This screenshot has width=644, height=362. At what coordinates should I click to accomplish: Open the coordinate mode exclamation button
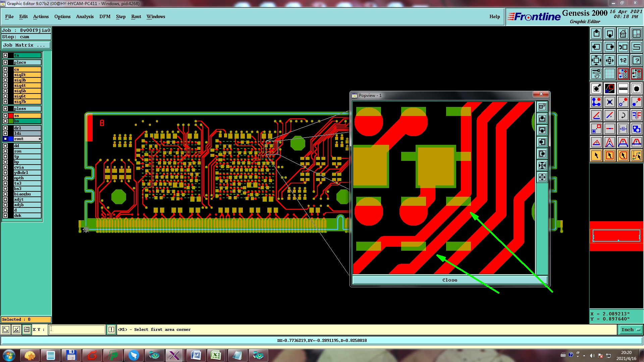click(x=111, y=330)
